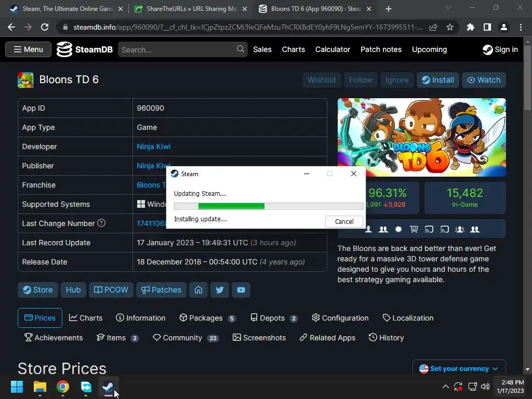Switch to the Charts tab below links
Viewport: 532px width, 399px height.
tap(86, 318)
